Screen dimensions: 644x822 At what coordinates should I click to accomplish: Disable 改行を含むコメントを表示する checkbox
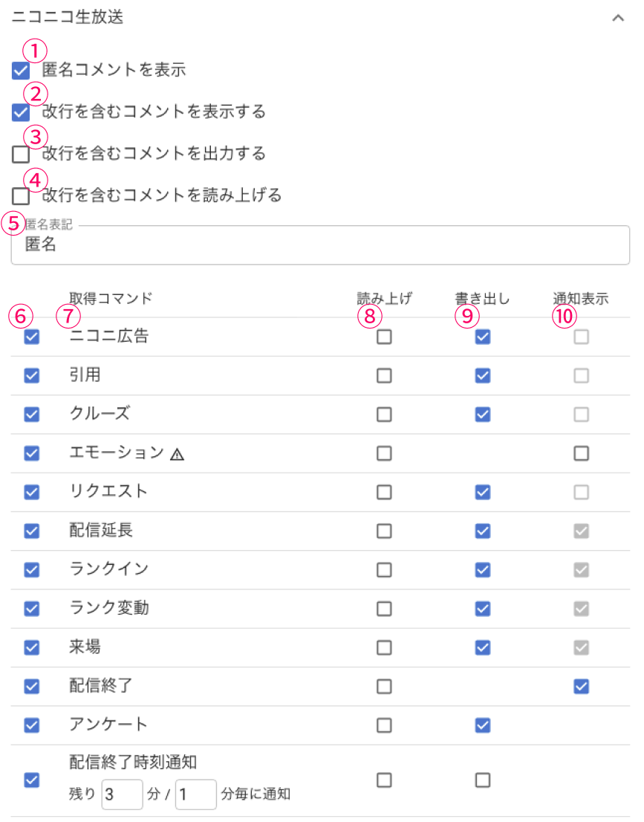(x=21, y=113)
